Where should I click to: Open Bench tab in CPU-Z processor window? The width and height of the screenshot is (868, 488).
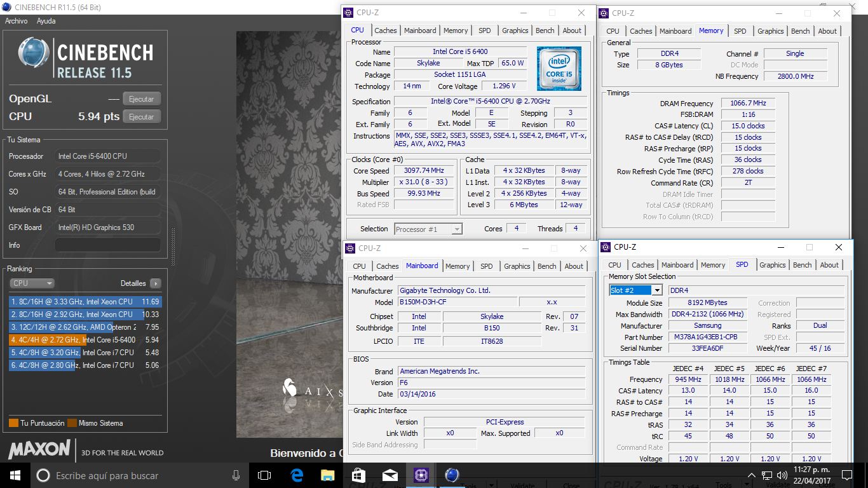545,30
